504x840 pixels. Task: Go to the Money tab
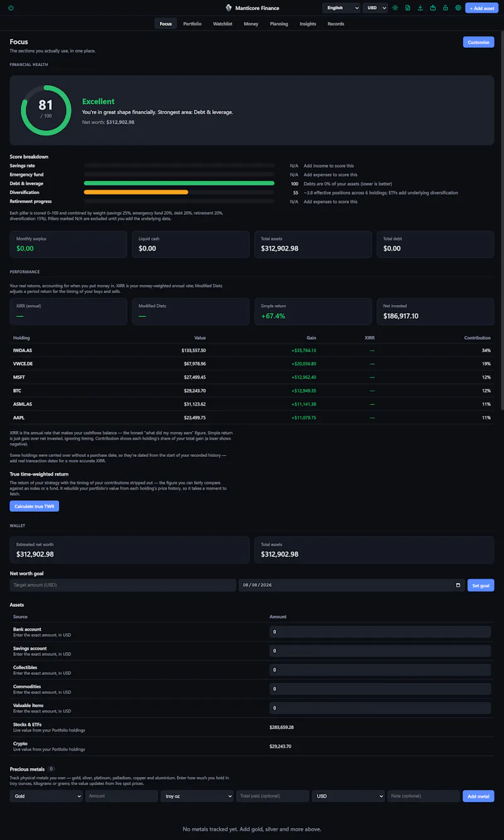coord(251,24)
